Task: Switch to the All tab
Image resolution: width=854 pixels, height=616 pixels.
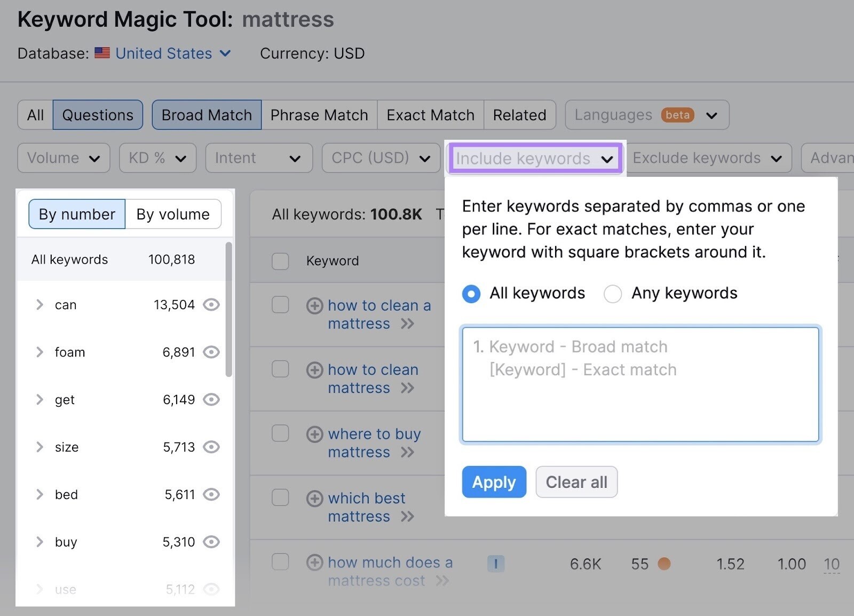Action: tap(35, 115)
